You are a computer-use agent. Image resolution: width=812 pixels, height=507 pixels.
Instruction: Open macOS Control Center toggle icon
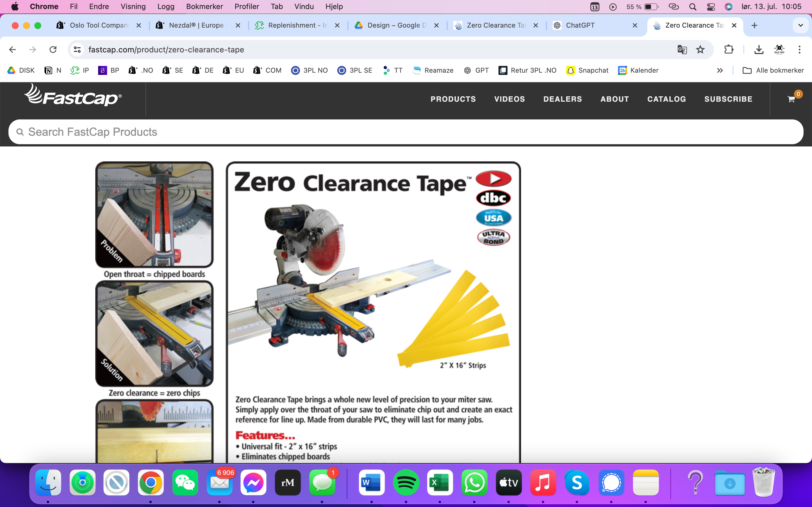711,7
